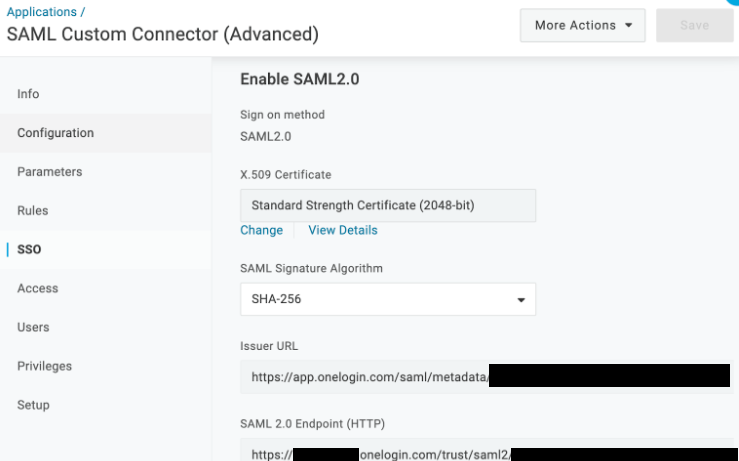Click the caret arrow beside More Actions
Viewport: 739px width, 461px height.
[628, 25]
